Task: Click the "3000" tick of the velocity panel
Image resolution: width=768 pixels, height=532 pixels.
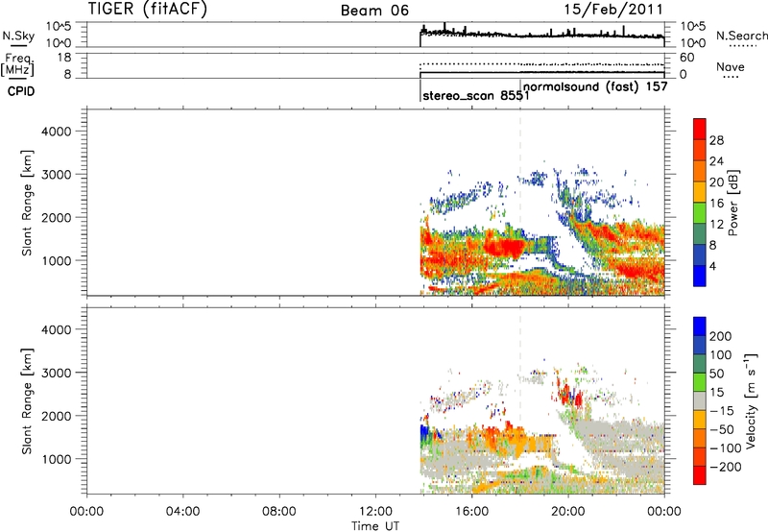Action: [57, 373]
